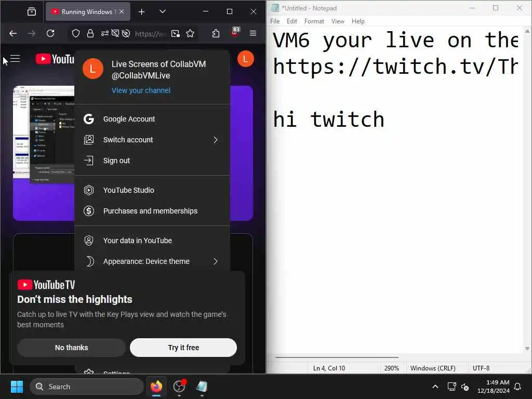Image resolution: width=532 pixels, height=399 pixels.
Task: Expand Appearance: Device theme submenu
Action: (x=152, y=261)
